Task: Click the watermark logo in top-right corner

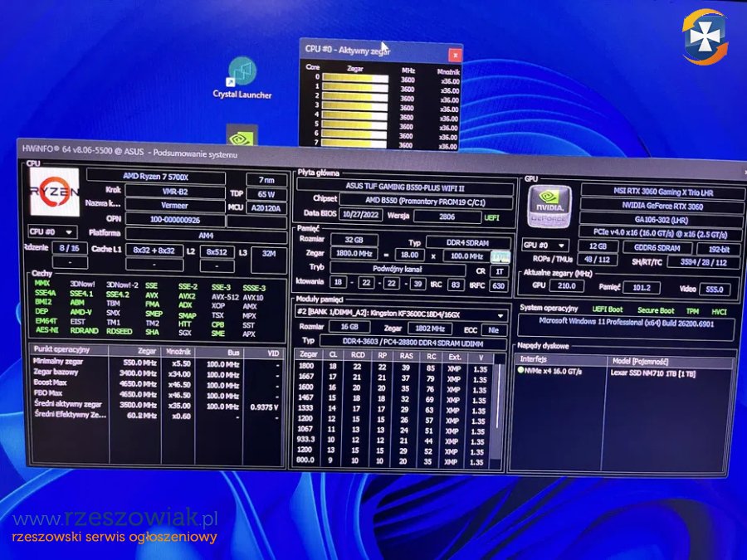Action: [704, 36]
